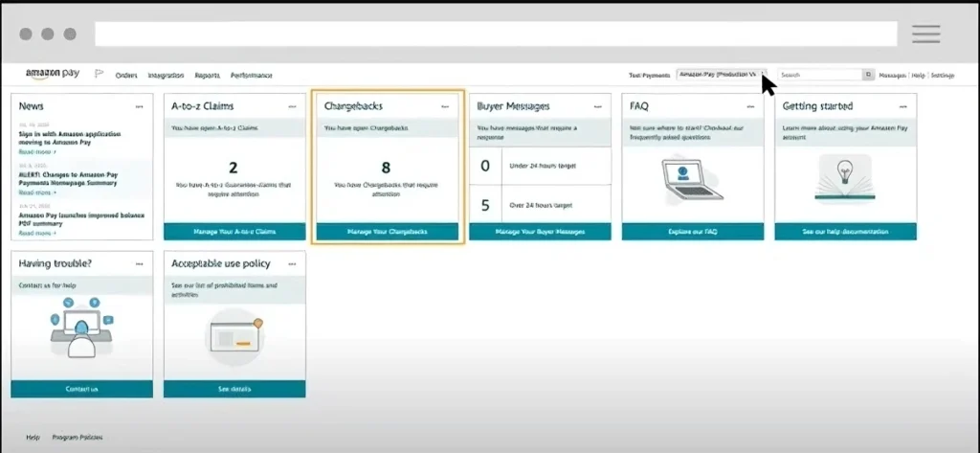Open the Messages link in header
This screenshot has width=980, height=453.
(893, 75)
